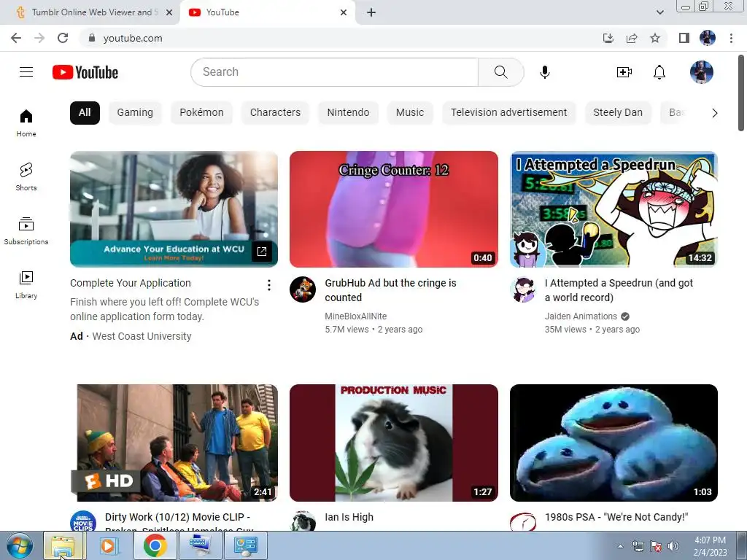Reload the page

pyautogui.click(x=63, y=38)
